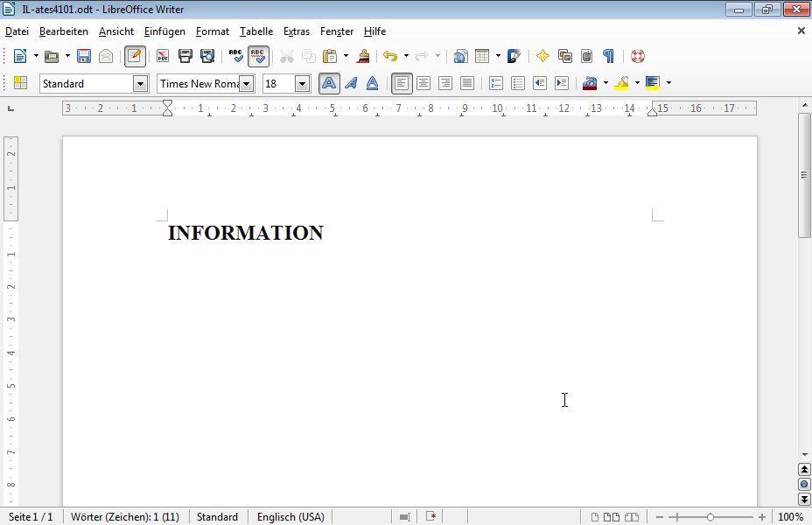Save the document with floppy disk icon
The image size is (812, 525).
(x=84, y=56)
